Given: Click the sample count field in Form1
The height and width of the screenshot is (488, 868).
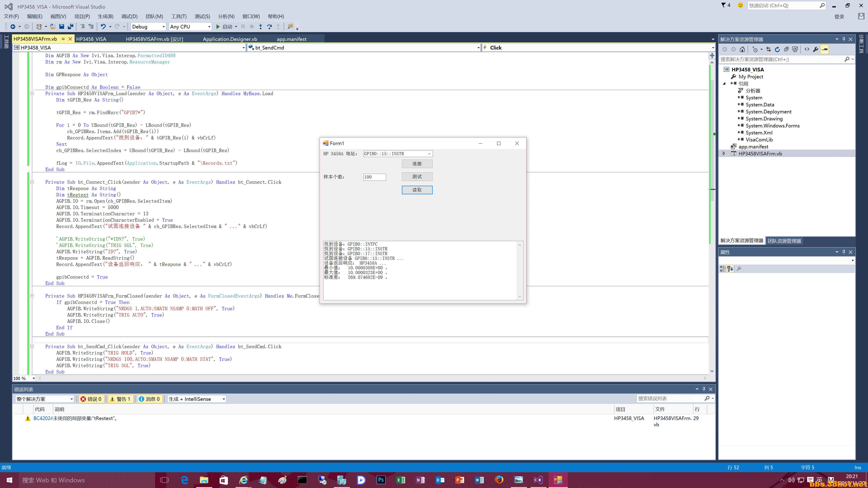Looking at the screenshot, I should point(374,177).
